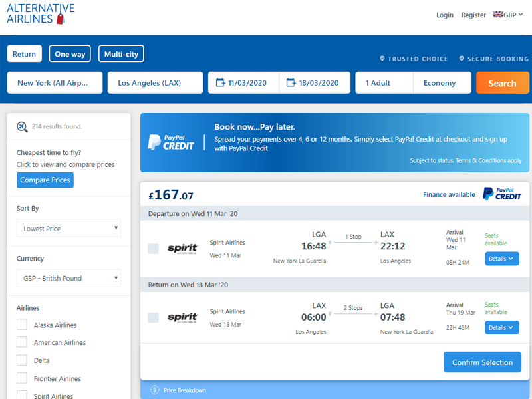This screenshot has height=399, width=532.
Task: Click the Login link
Action: pos(445,15)
